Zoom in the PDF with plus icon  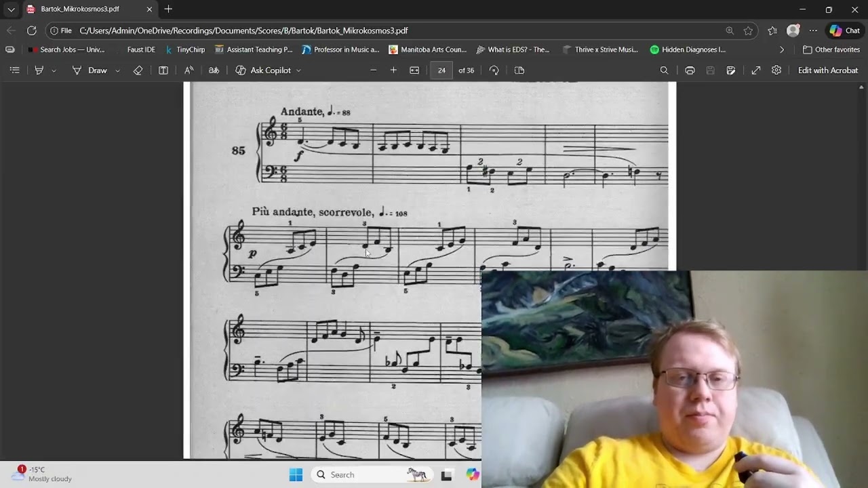(x=393, y=70)
